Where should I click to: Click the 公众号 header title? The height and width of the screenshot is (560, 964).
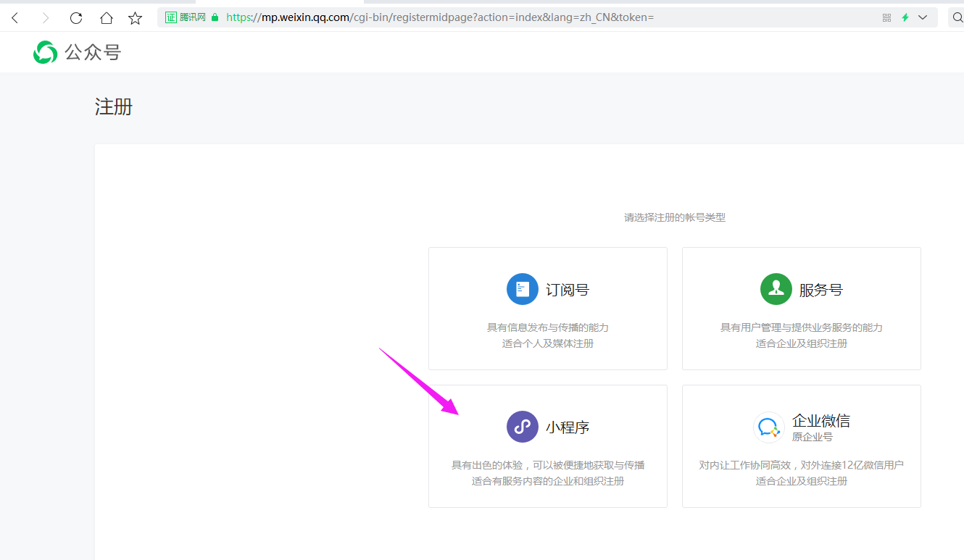pos(93,52)
